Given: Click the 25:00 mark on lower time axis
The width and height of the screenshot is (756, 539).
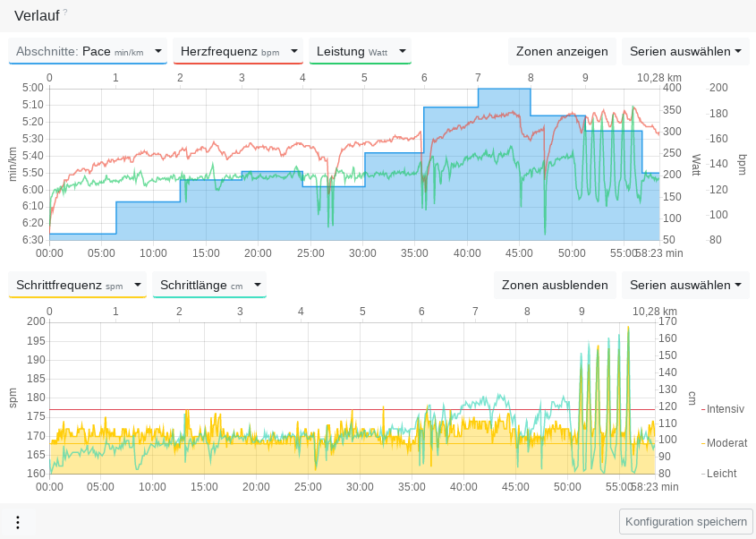Looking at the screenshot, I should coord(309,487).
